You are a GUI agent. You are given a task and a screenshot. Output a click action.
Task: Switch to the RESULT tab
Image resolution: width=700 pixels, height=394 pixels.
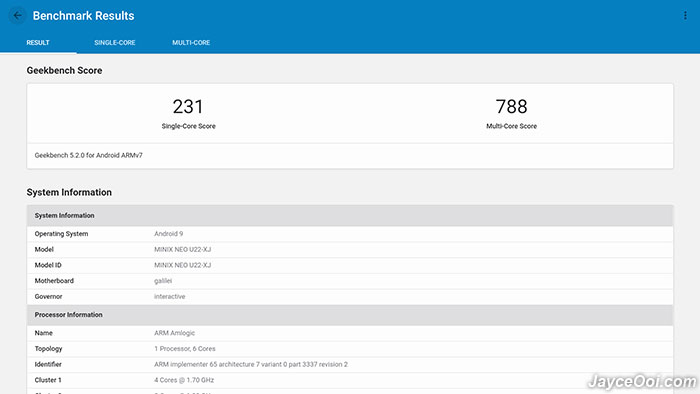point(38,43)
